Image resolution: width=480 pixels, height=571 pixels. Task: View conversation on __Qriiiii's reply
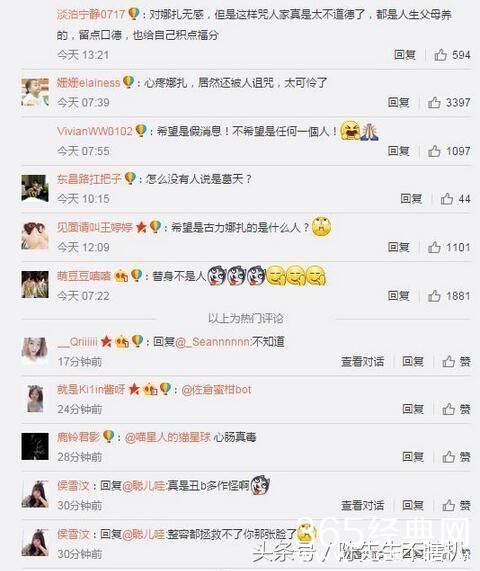(362, 362)
